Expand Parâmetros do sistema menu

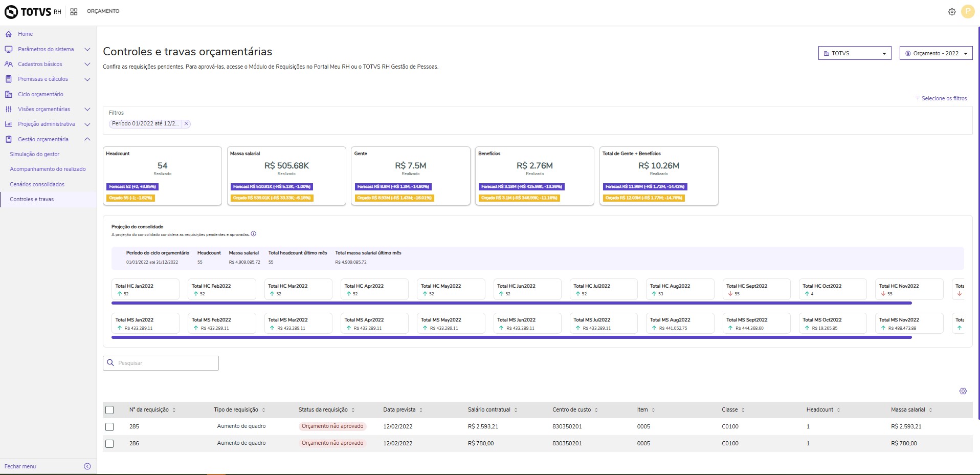point(46,49)
